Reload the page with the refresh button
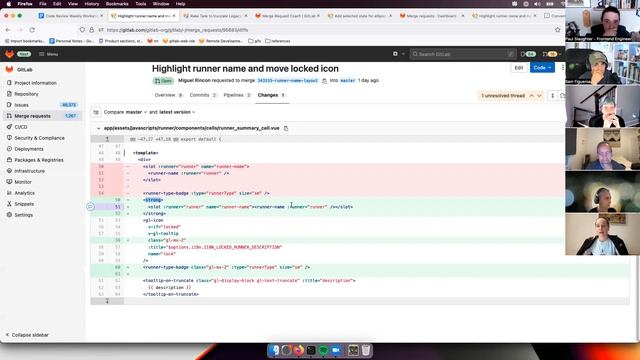 32,30
